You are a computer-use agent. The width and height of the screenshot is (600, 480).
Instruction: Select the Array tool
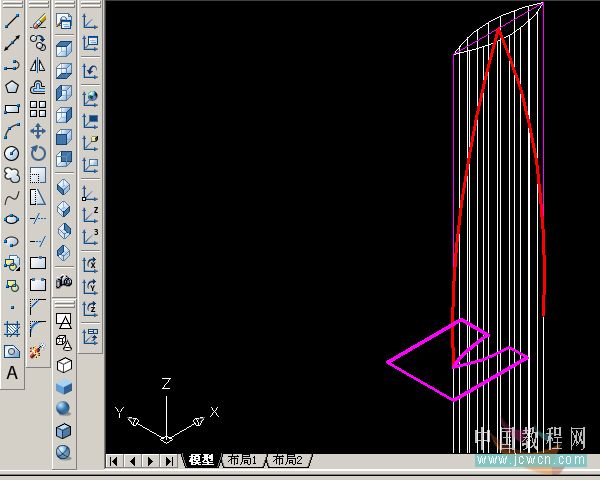[x=38, y=109]
